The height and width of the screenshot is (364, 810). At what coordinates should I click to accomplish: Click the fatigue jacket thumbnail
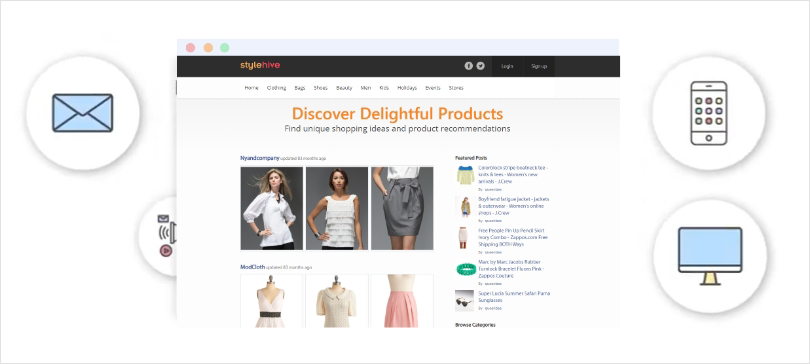tap(465, 207)
